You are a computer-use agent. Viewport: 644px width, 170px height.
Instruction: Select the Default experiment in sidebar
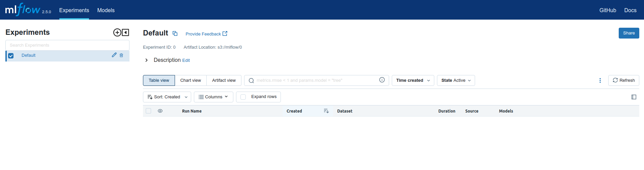28,55
